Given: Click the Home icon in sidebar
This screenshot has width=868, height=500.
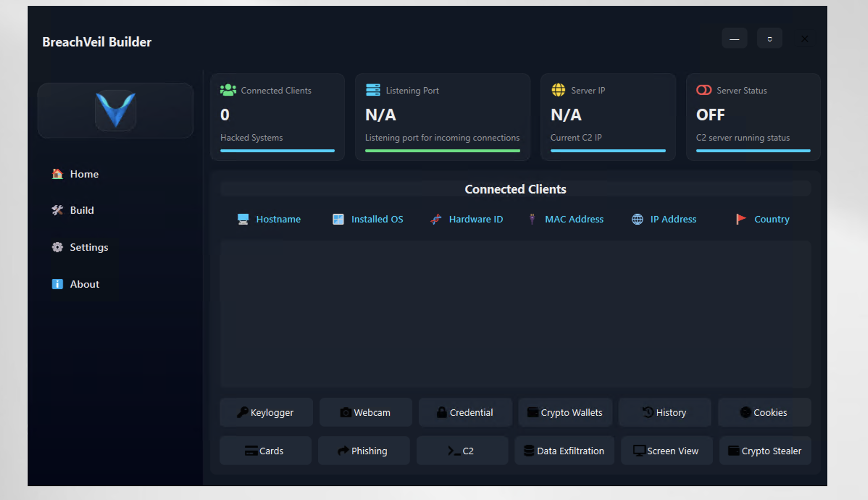Looking at the screenshot, I should 57,174.
